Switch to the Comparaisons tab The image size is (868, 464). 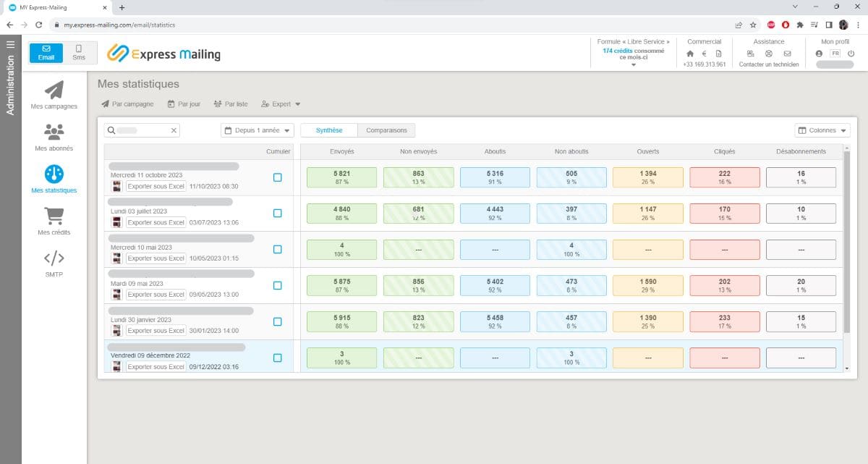click(386, 130)
